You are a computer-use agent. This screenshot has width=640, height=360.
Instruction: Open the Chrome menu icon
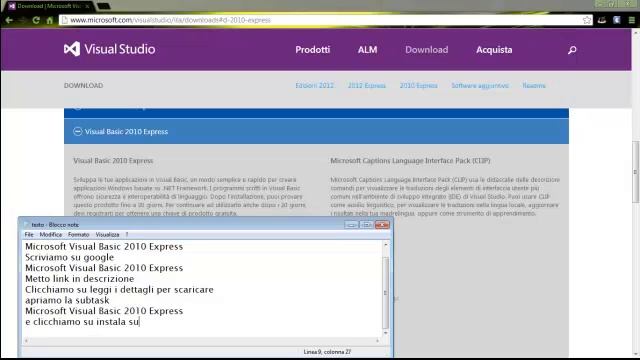[x=631, y=20]
